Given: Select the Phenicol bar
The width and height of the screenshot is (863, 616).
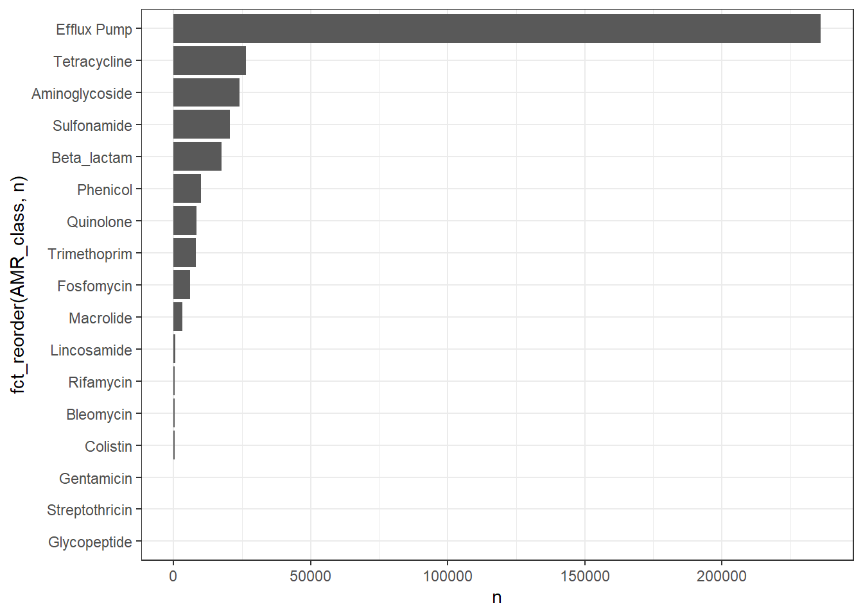Looking at the screenshot, I should pyautogui.click(x=187, y=189).
